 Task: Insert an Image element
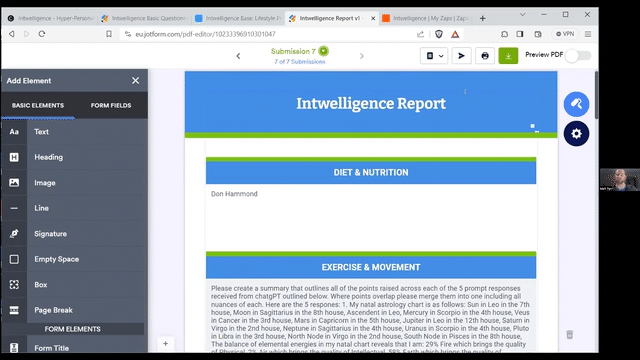pyautogui.click(x=74, y=183)
